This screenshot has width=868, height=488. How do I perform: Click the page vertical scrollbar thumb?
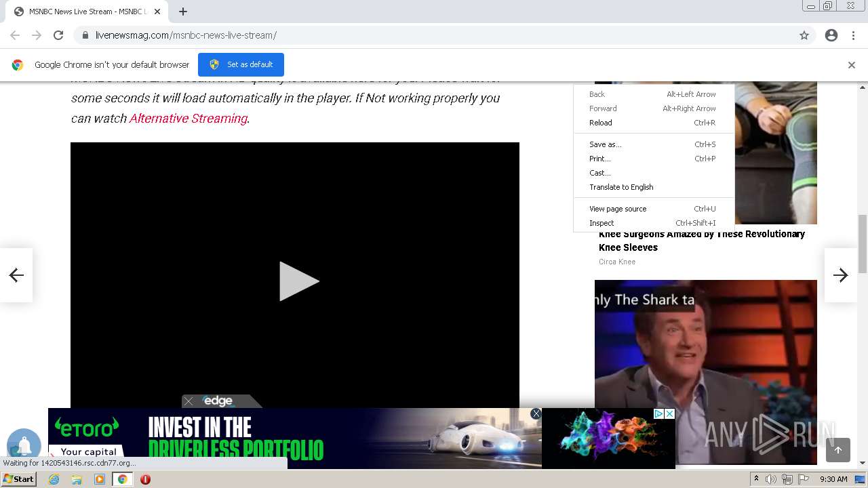(x=863, y=243)
